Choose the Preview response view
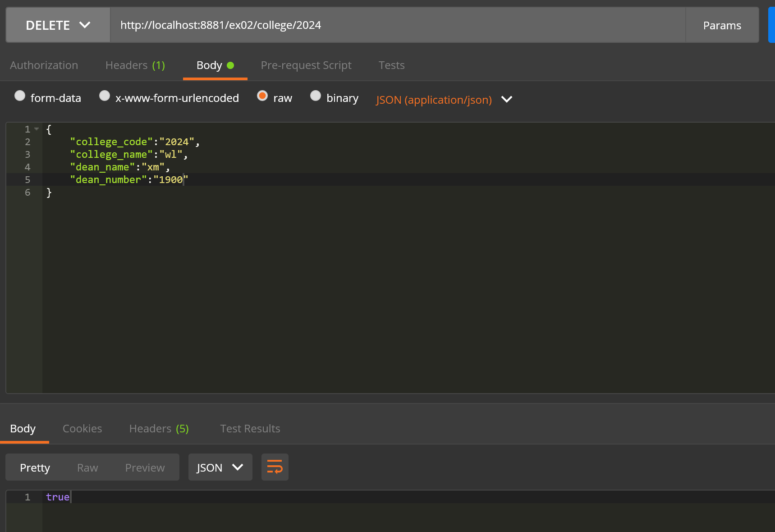 point(145,468)
